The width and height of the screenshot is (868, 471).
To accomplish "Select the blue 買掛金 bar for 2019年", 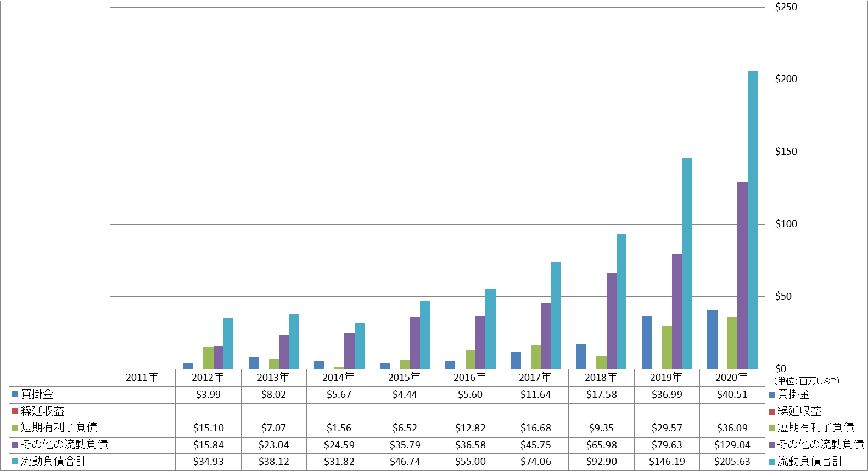I will pos(647,342).
